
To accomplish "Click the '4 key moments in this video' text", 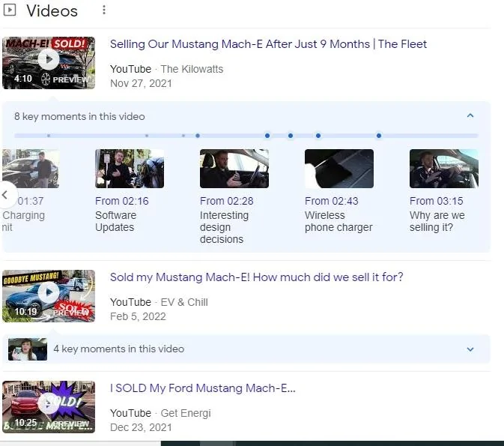I will pyautogui.click(x=119, y=349).
